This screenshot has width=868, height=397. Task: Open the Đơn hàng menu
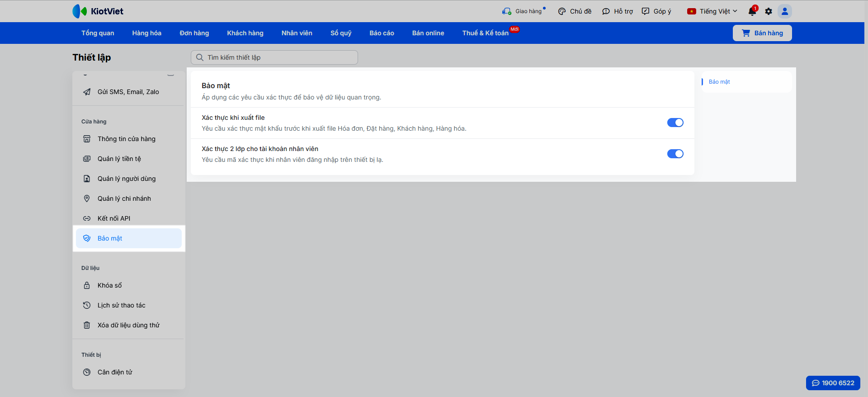coord(194,33)
